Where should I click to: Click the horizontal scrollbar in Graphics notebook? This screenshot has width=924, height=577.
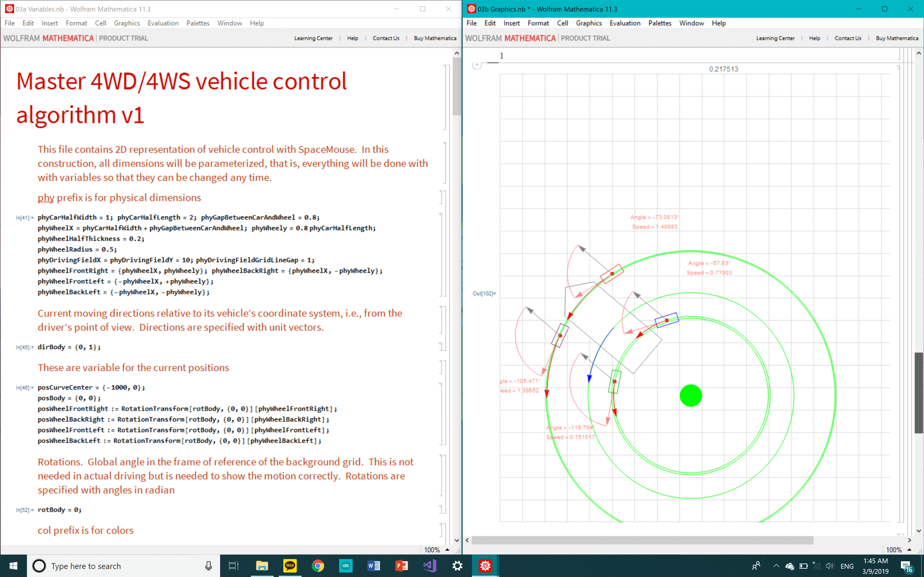tap(642, 540)
